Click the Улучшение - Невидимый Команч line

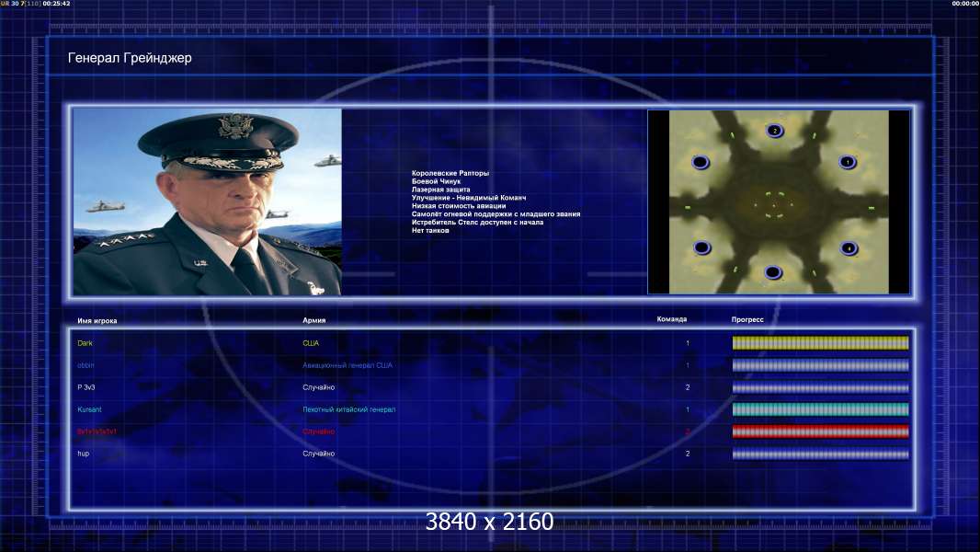click(469, 198)
